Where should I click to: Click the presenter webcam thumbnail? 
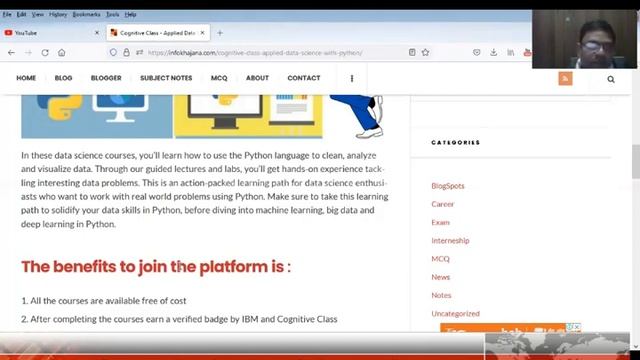click(584, 39)
